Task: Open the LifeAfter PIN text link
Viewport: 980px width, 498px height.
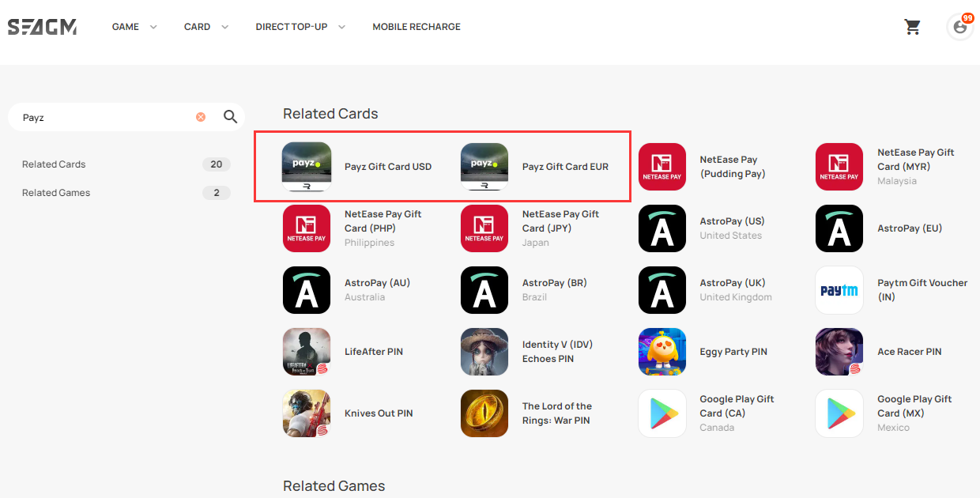Action: click(x=374, y=352)
